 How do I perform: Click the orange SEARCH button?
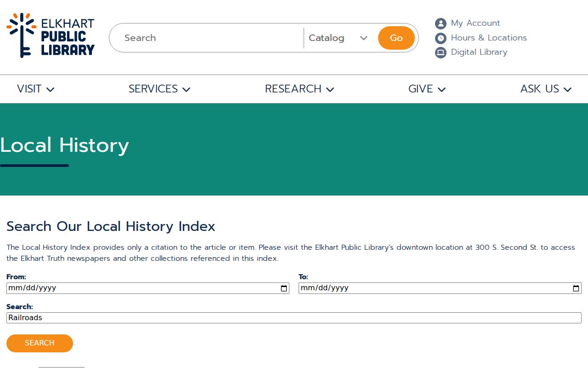(x=40, y=343)
